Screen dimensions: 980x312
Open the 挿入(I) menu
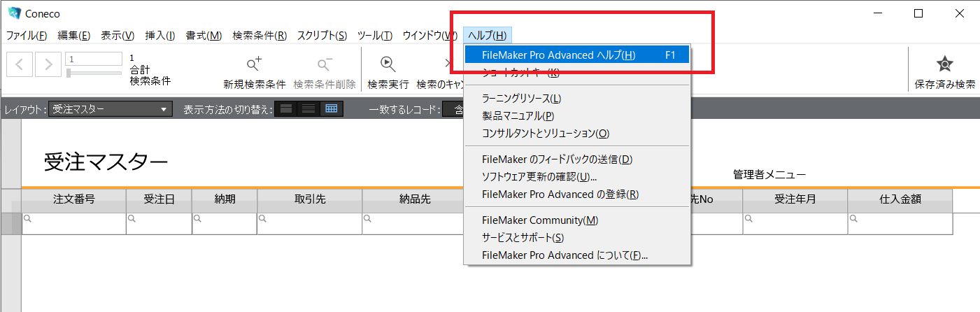(159, 35)
